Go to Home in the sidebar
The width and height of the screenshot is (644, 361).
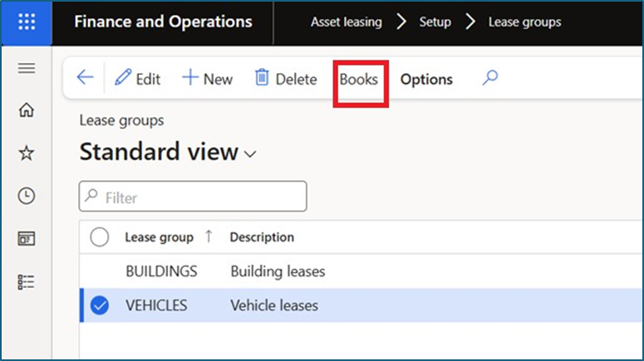pos(27,110)
